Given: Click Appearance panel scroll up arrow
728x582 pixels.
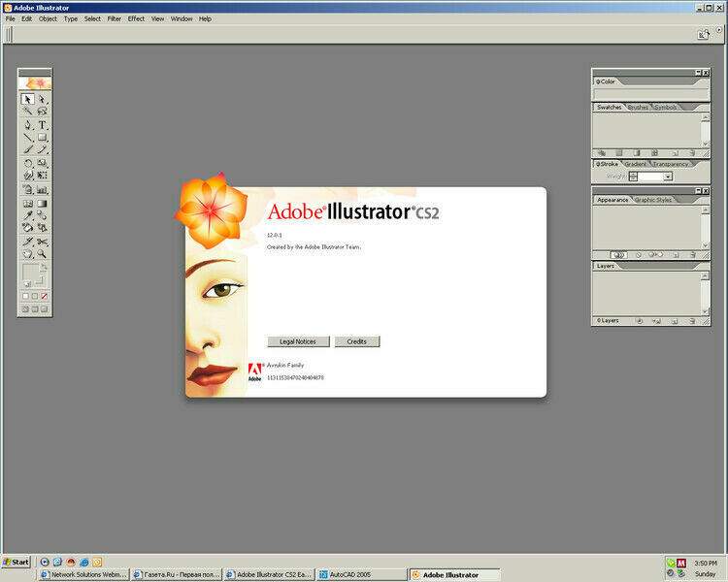Looking at the screenshot, I should point(706,210).
